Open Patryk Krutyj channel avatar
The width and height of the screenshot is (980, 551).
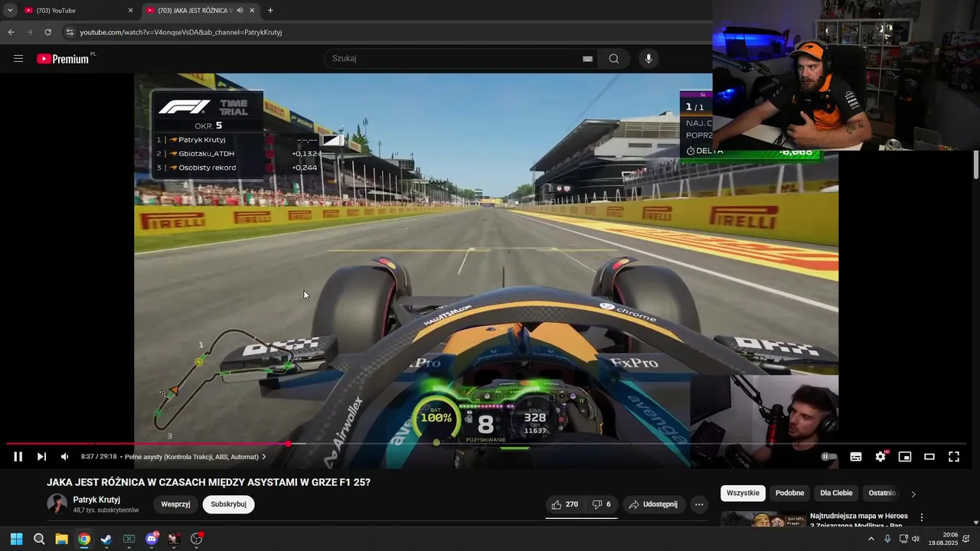pos(57,504)
